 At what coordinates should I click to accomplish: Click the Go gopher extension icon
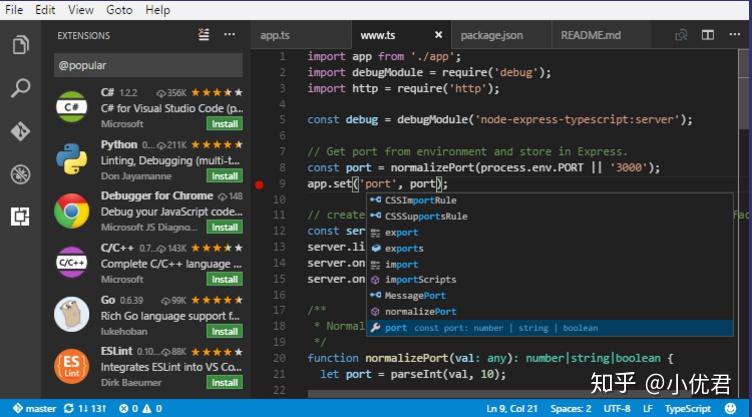(x=71, y=314)
